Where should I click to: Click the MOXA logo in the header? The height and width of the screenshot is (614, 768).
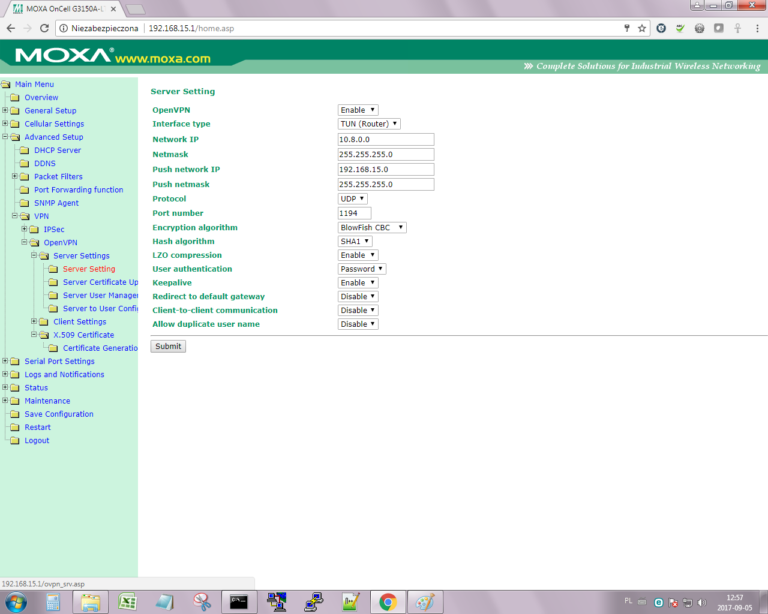tap(64, 55)
